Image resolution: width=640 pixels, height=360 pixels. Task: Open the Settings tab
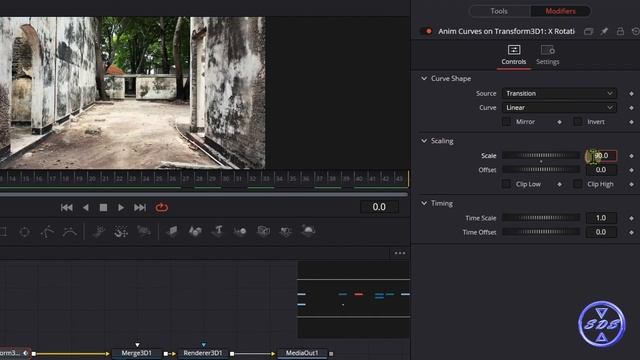coord(547,56)
